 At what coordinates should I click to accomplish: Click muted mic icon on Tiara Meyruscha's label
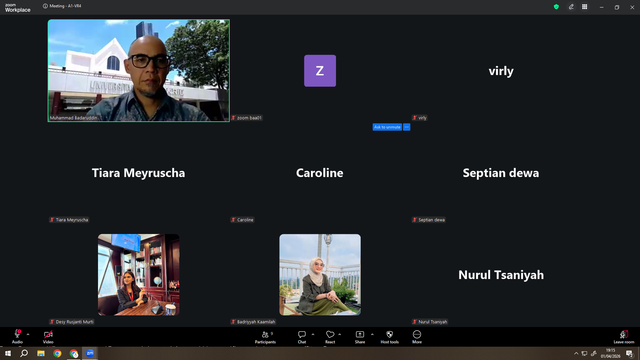[52, 220]
